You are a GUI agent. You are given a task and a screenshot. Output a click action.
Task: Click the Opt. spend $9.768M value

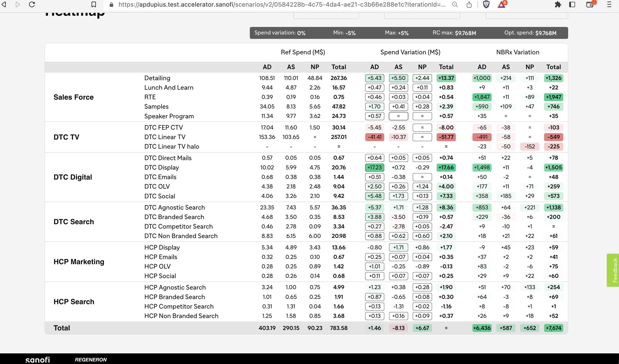tap(546, 33)
